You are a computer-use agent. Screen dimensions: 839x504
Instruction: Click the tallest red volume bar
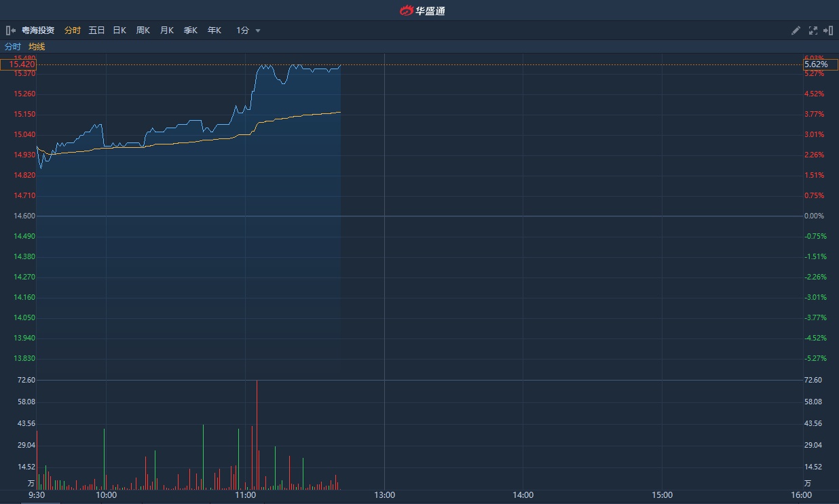click(x=257, y=435)
